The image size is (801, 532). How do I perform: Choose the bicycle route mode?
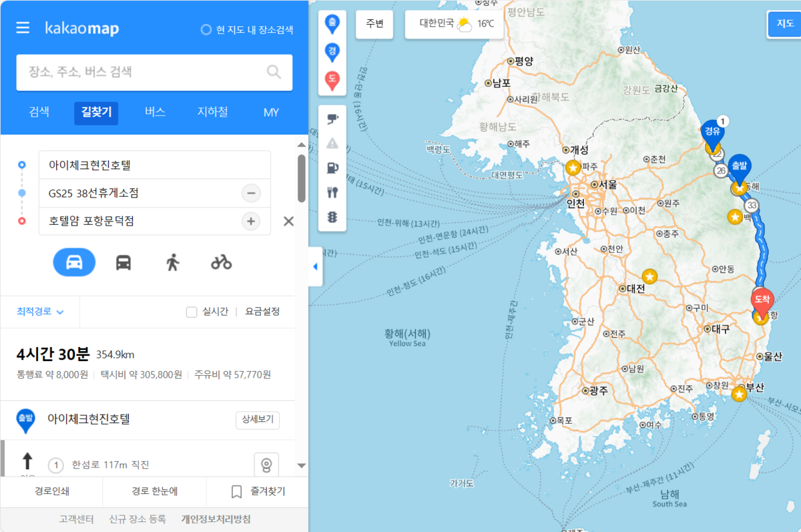pyautogui.click(x=221, y=262)
